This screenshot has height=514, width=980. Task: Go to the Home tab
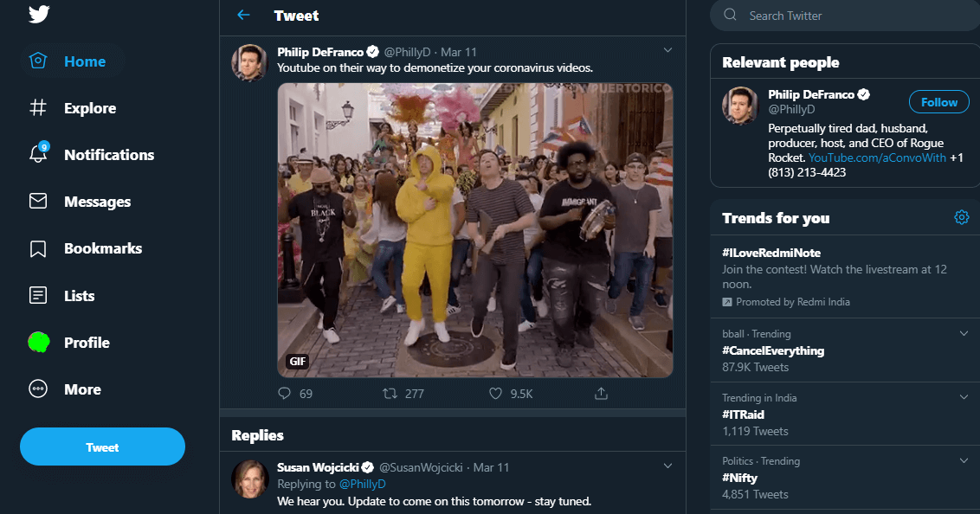[x=85, y=61]
